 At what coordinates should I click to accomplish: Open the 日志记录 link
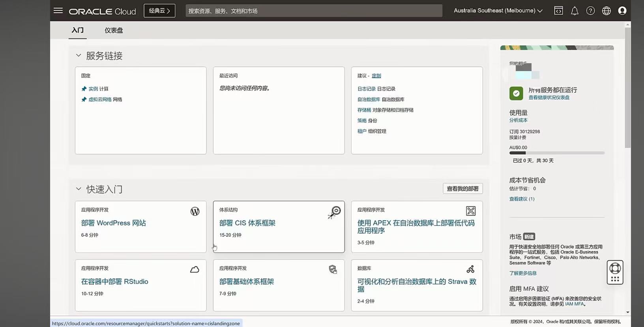(367, 89)
